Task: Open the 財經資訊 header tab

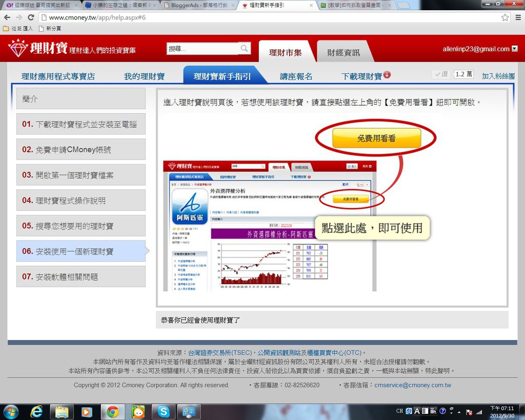Action: click(x=343, y=52)
